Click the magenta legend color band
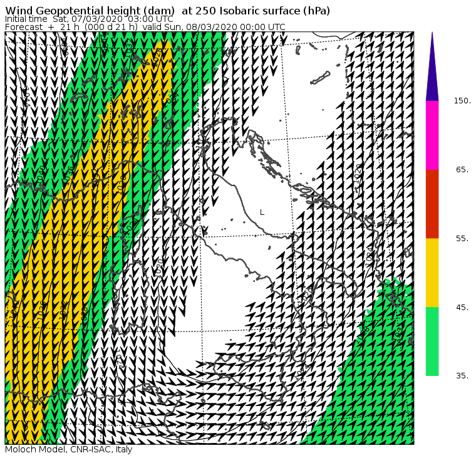 pos(432,135)
